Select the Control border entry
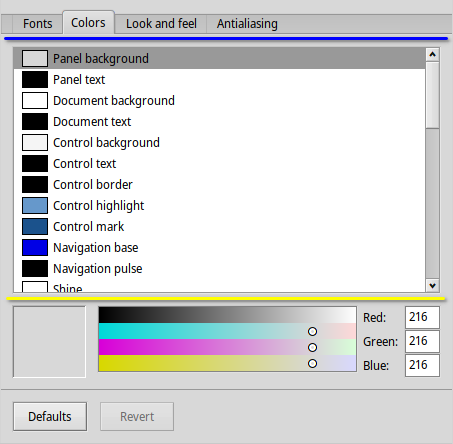The width and height of the screenshot is (453, 444). pyautogui.click(x=219, y=185)
